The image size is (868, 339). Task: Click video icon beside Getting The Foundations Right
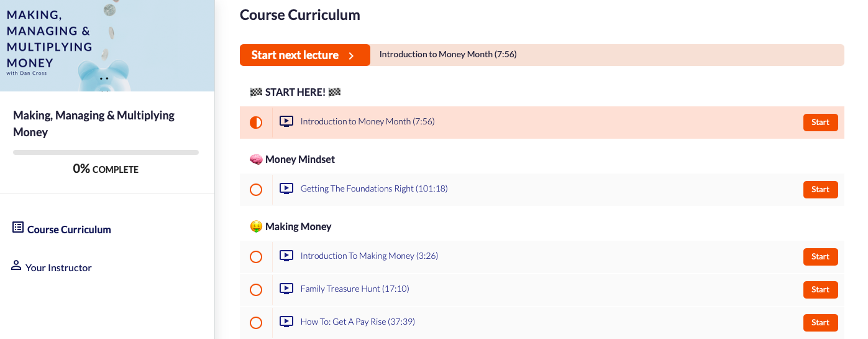(286, 188)
